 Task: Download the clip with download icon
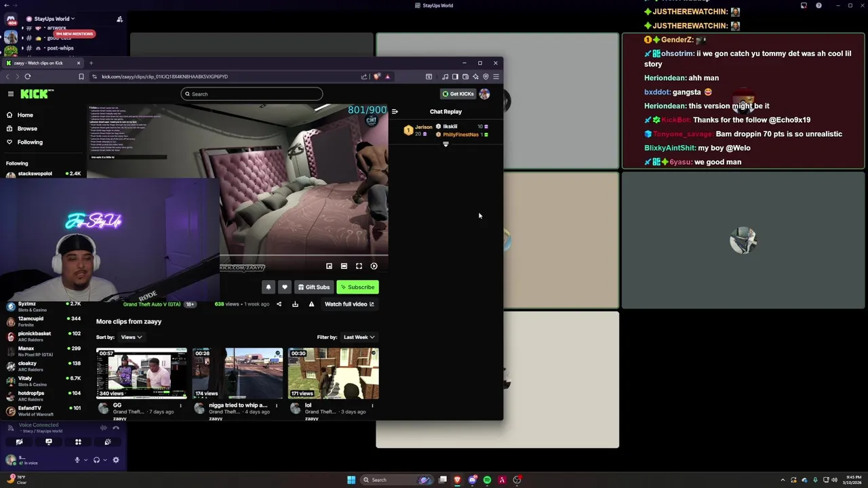point(295,304)
